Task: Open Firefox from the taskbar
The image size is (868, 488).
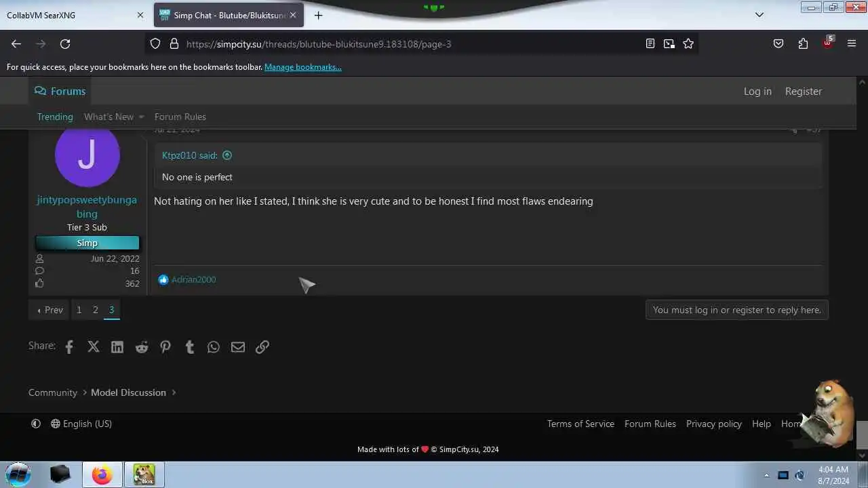Action: coord(102,474)
